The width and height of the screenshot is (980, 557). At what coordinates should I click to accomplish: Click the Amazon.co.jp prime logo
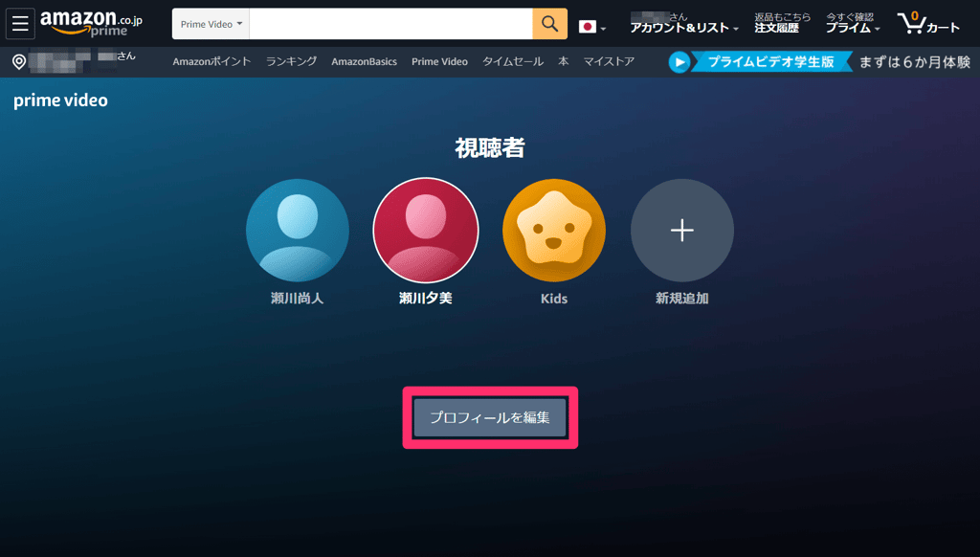pyautogui.click(x=91, y=24)
